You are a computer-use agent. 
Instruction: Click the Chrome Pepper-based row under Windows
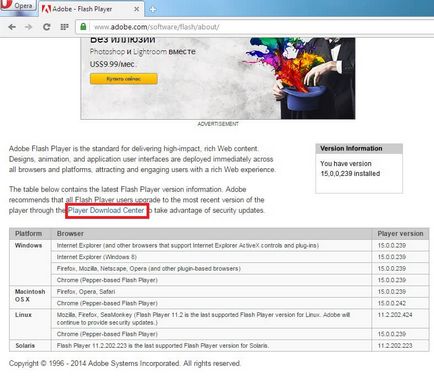[x=240, y=280]
